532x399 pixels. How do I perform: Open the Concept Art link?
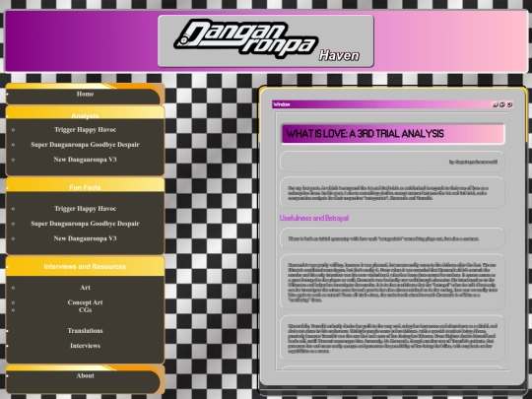tap(85, 302)
